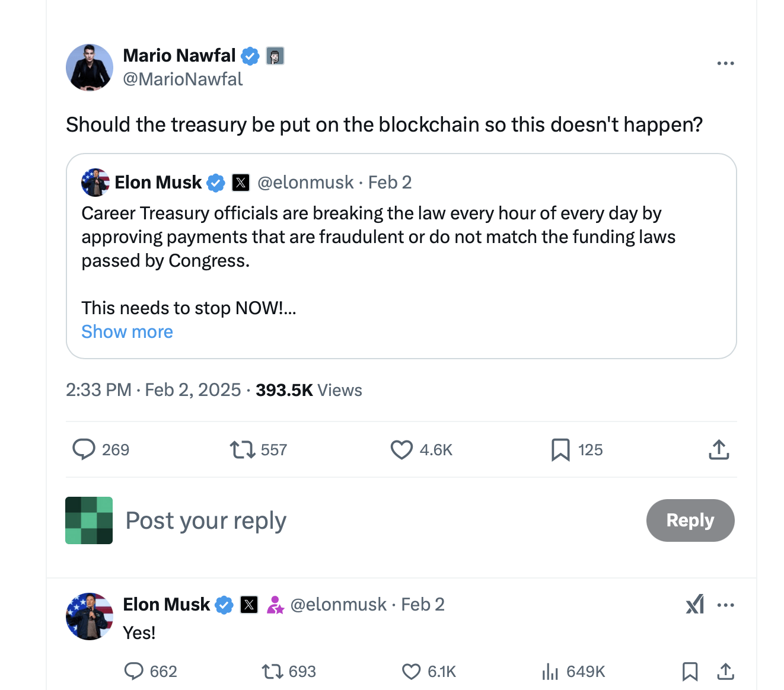Bookmark Elon's Yes! reply
The height and width of the screenshot is (690, 784).
(690, 672)
